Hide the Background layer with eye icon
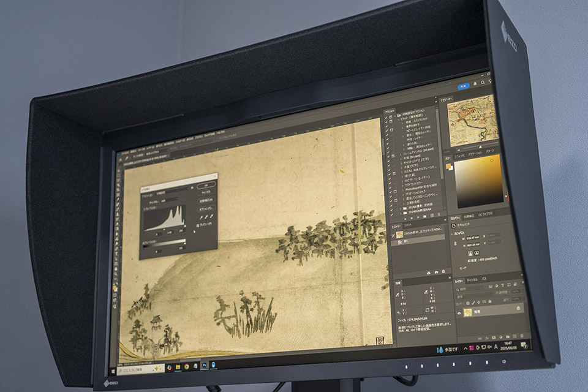Screen dimensions: 588x392 coord(460,312)
